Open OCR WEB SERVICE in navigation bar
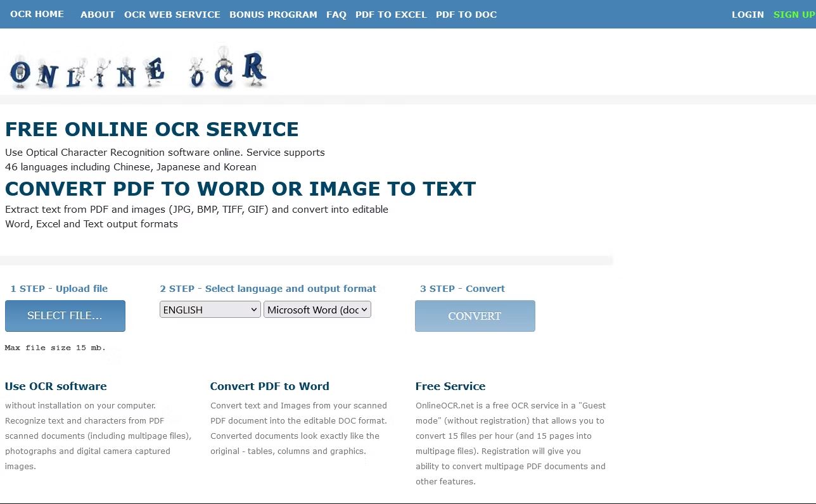Screen dimensions: 816x504 click(172, 15)
